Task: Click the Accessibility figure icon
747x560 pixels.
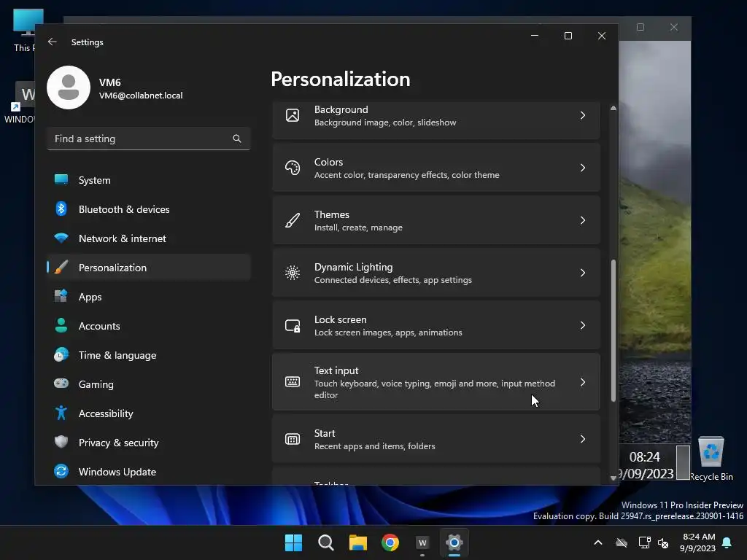Action: point(61,413)
